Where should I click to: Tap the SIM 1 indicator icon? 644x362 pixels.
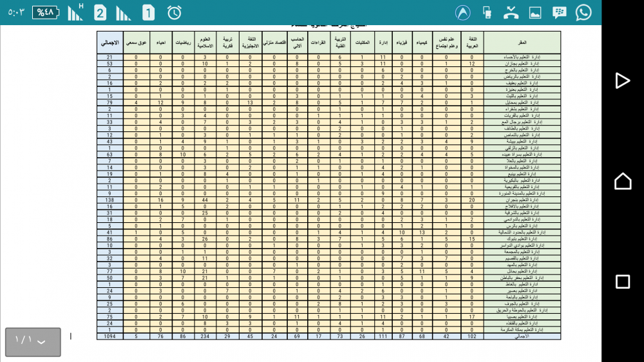click(x=148, y=13)
